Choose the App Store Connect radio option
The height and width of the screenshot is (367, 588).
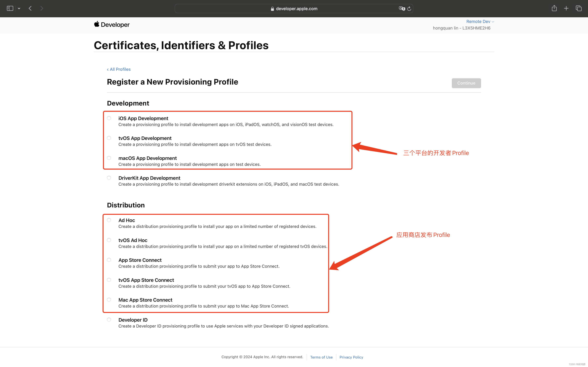109,260
